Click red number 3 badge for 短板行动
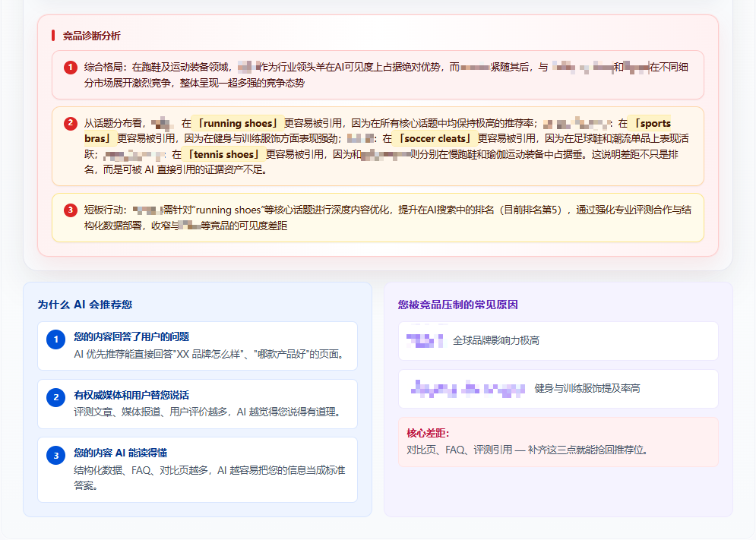Screen dimensions: 756x540 click(x=71, y=210)
